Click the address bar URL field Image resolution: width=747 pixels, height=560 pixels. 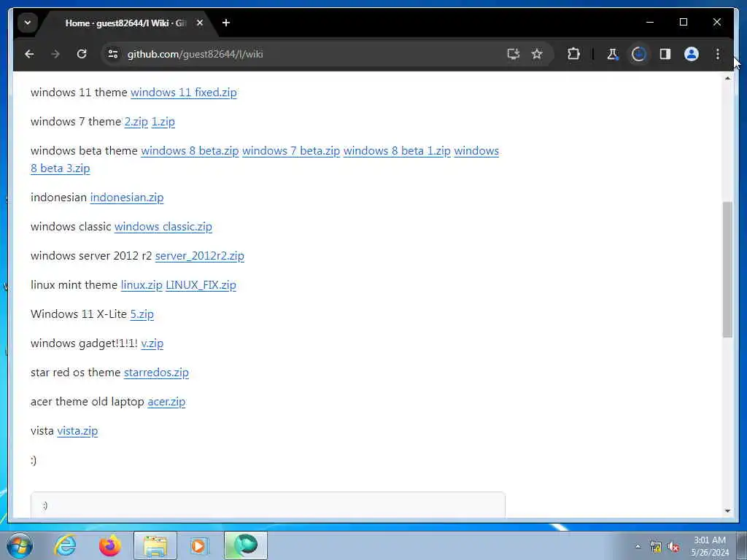coord(305,54)
